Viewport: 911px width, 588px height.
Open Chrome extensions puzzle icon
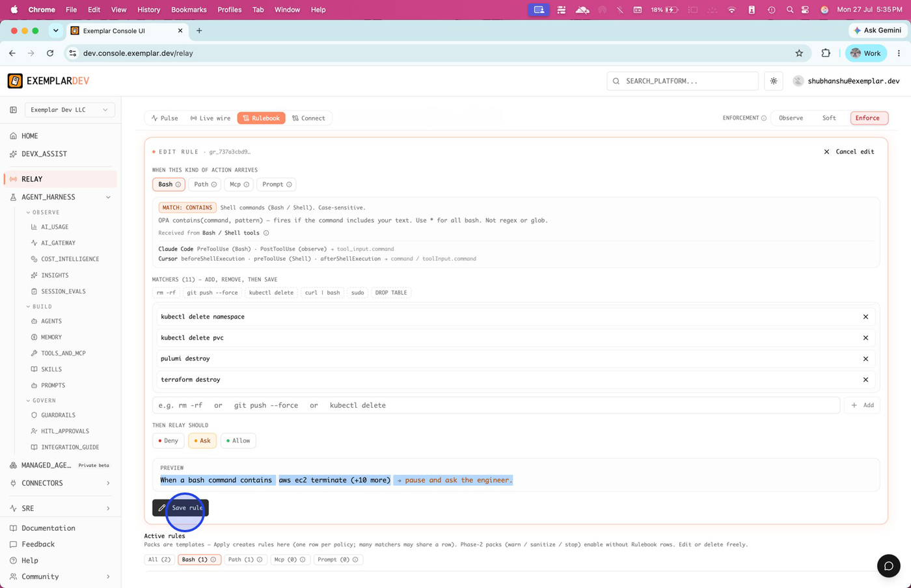826,53
